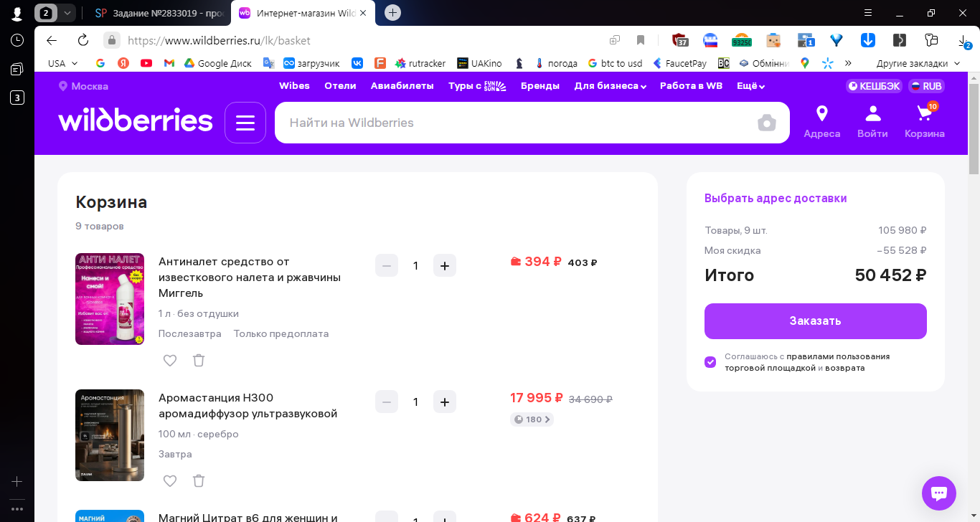Click the Войти profile icon

[x=872, y=122]
